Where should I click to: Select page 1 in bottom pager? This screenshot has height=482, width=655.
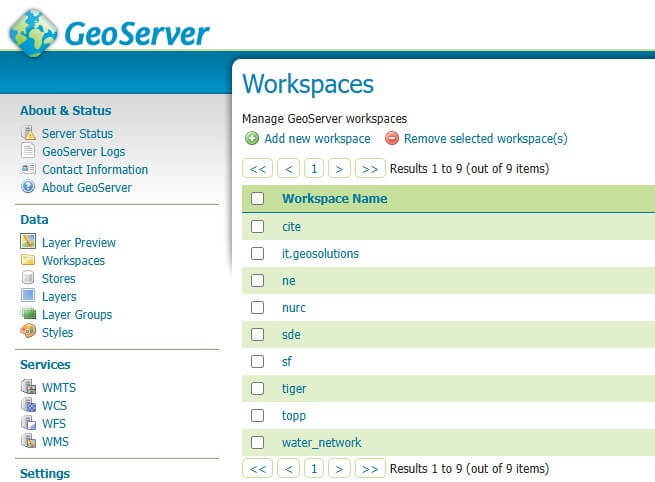pos(314,469)
